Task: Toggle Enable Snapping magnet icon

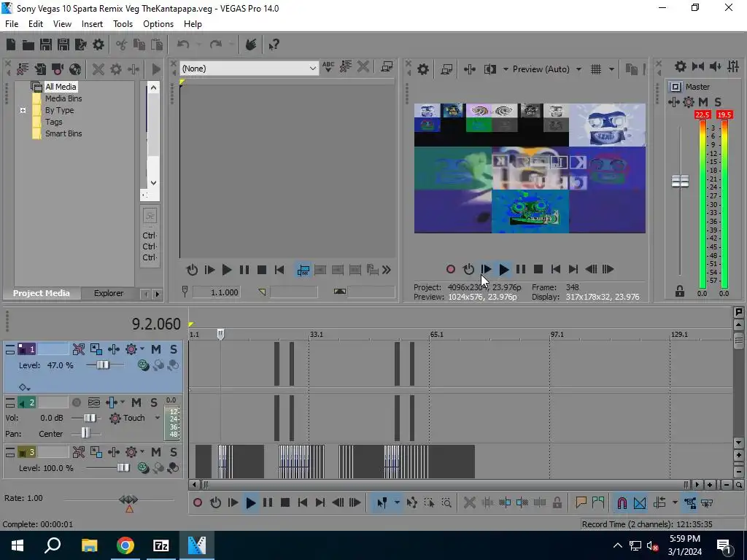Action: pos(622,503)
